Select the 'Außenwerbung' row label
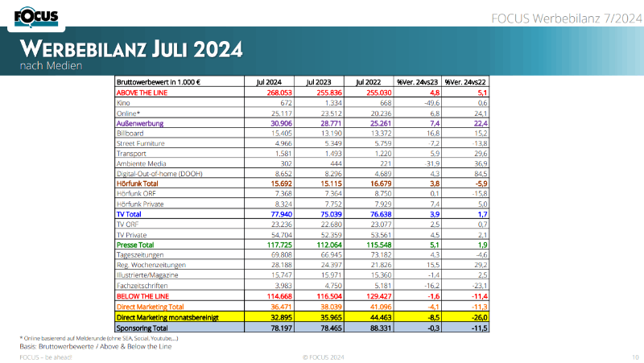Screen dimensions: 644x363 pyautogui.click(x=140, y=123)
